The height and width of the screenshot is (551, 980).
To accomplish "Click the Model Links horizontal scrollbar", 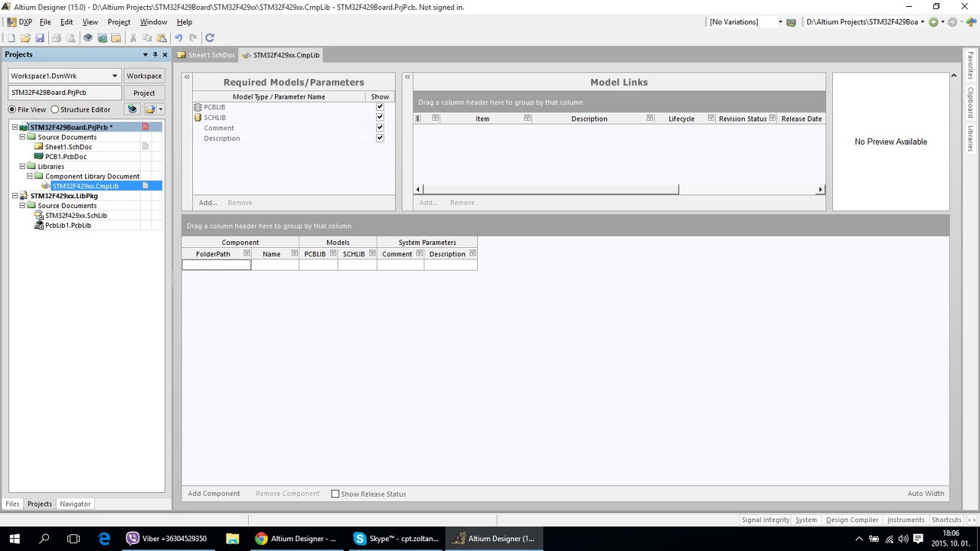I will click(x=550, y=189).
